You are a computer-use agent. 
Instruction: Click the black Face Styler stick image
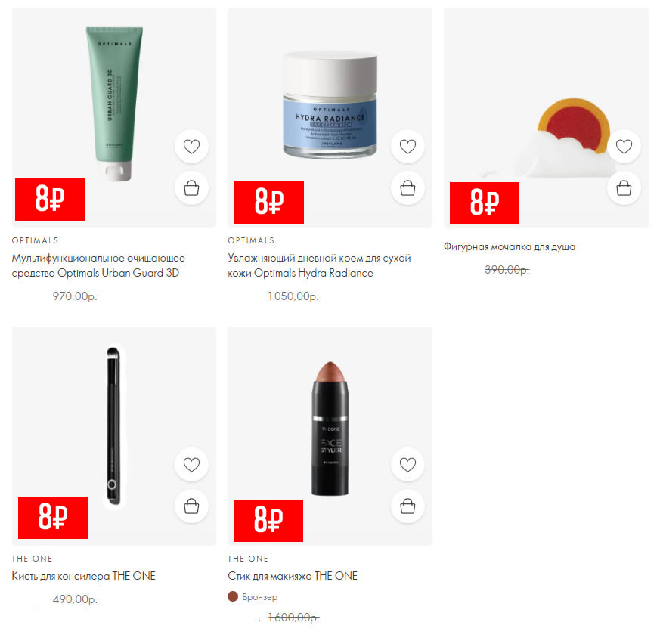(x=330, y=428)
